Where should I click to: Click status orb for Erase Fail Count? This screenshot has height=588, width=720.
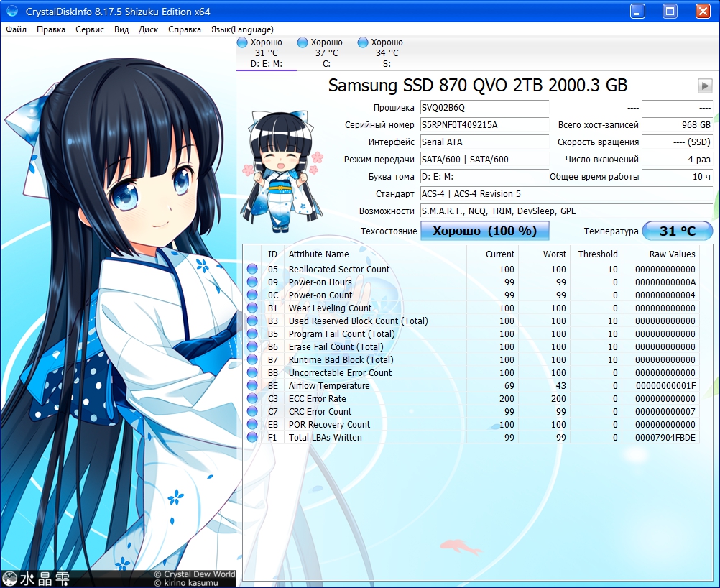point(252,346)
